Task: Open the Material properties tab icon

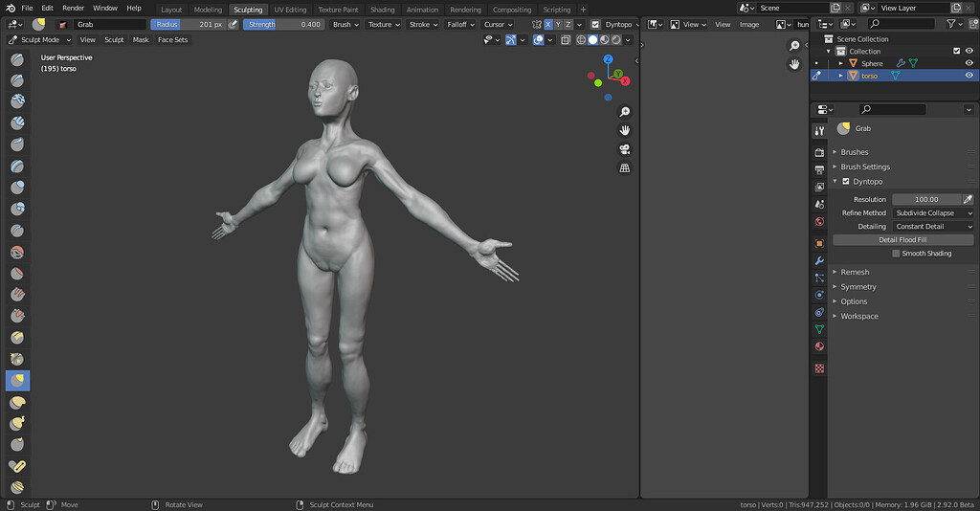Action: click(x=819, y=346)
